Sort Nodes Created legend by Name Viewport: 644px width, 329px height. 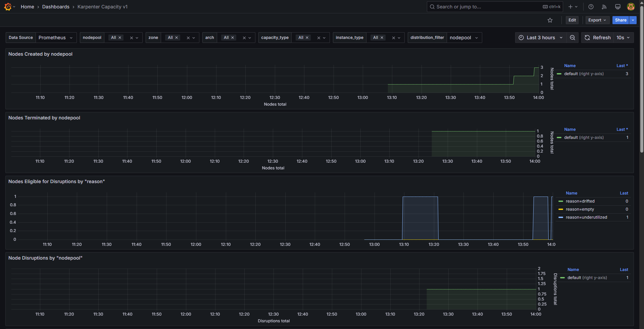pos(570,66)
